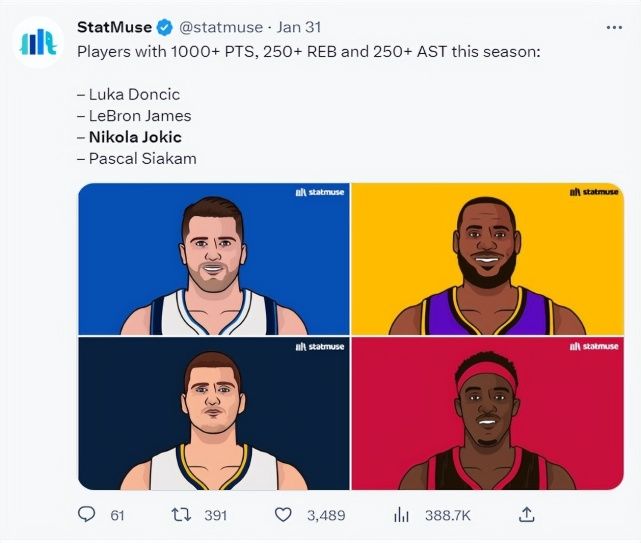The width and height of the screenshot is (641, 543).
Task: Click the 3,489 likes count
Action: pyautogui.click(x=325, y=515)
